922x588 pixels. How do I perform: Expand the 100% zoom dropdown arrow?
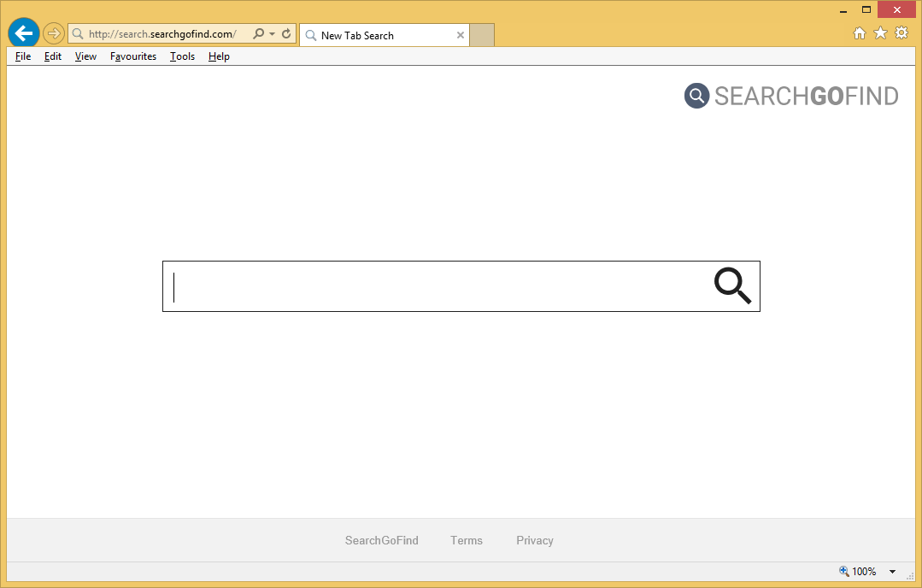(x=892, y=572)
